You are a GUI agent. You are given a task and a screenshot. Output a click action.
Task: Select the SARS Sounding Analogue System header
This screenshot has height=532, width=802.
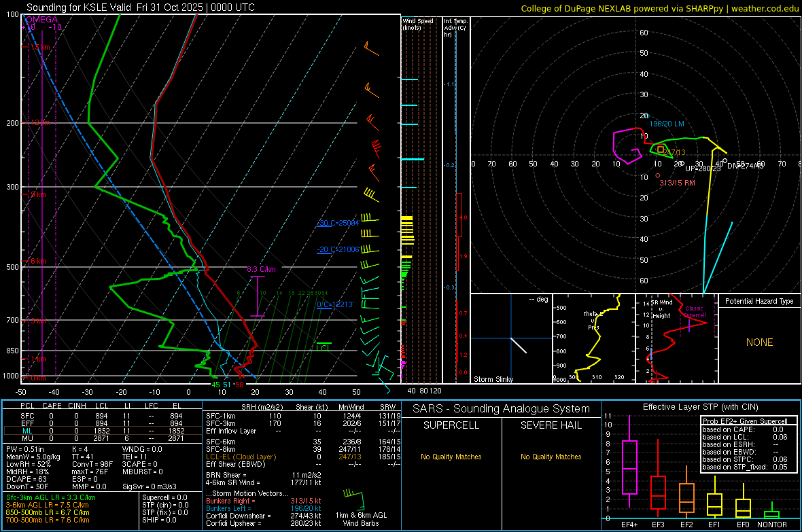tap(502, 409)
